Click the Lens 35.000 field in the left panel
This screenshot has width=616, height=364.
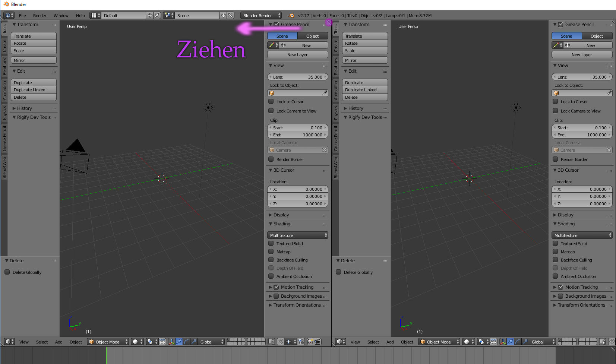(x=297, y=77)
